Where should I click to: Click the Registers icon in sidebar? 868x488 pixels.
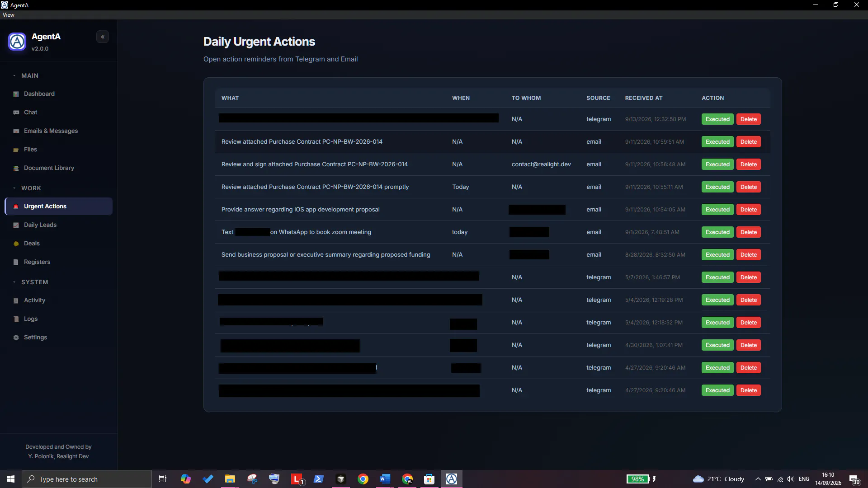pos(16,262)
